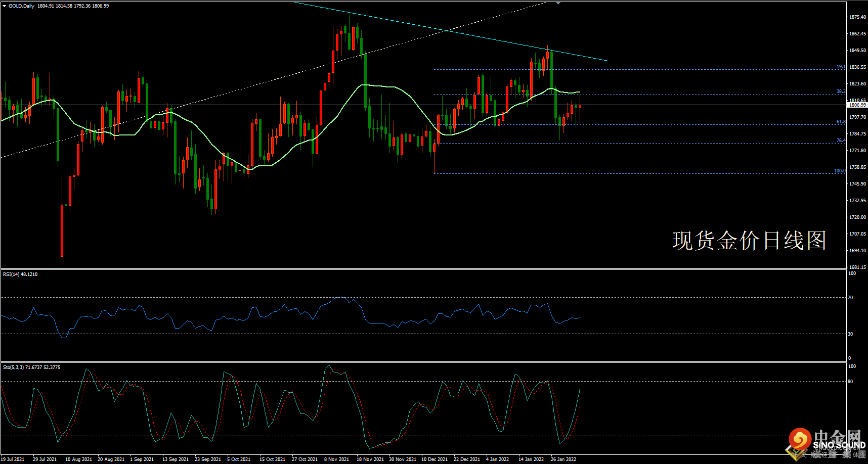Image resolution: width=868 pixels, height=464 pixels.
Task: Select the 100.0 Fibonacci level label
Action: [840, 171]
